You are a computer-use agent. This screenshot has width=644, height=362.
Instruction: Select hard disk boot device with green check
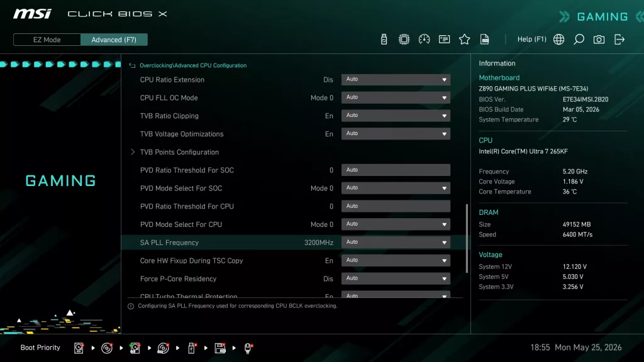[135, 348]
